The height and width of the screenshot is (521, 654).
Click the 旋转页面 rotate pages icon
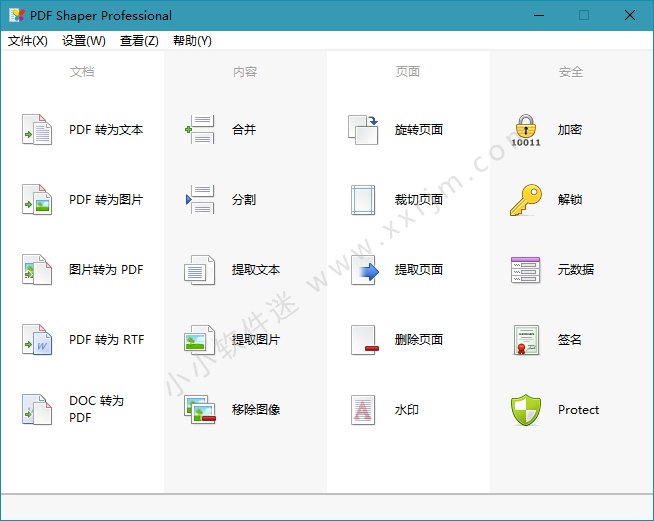tap(363, 130)
